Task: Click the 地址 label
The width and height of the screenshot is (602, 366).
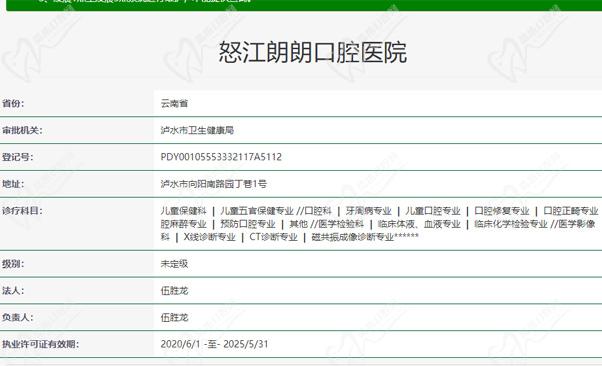Action: point(13,184)
